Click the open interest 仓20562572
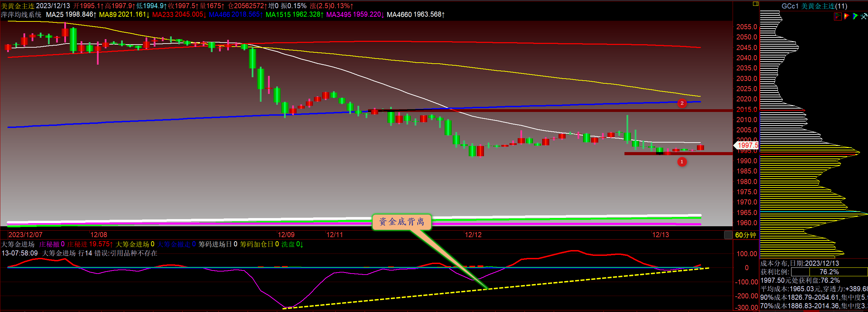The height and width of the screenshot is (312, 868). [248, 6]
